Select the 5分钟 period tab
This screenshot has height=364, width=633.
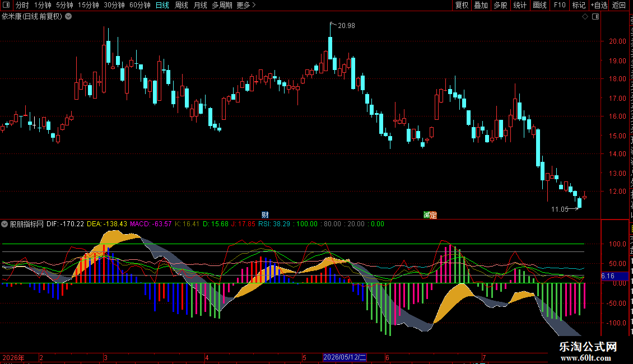pos(64,5)
